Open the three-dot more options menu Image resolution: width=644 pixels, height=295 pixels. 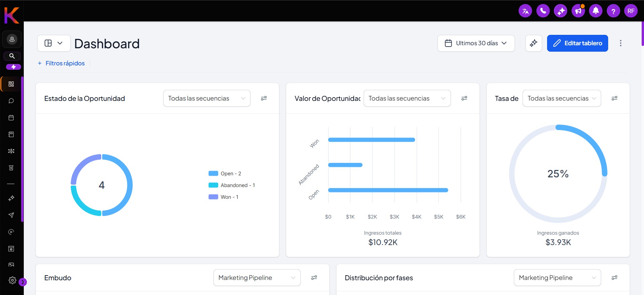(621, 43)
